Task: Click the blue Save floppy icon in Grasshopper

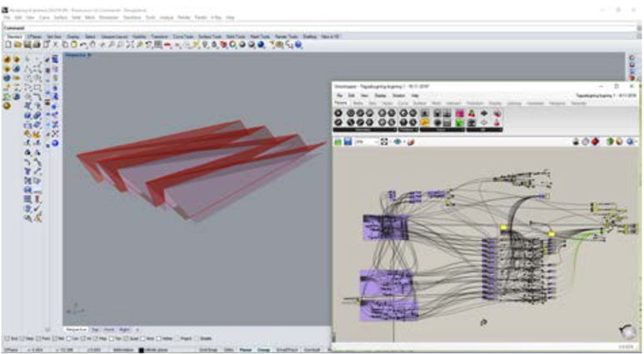Action: coord(348,142)
